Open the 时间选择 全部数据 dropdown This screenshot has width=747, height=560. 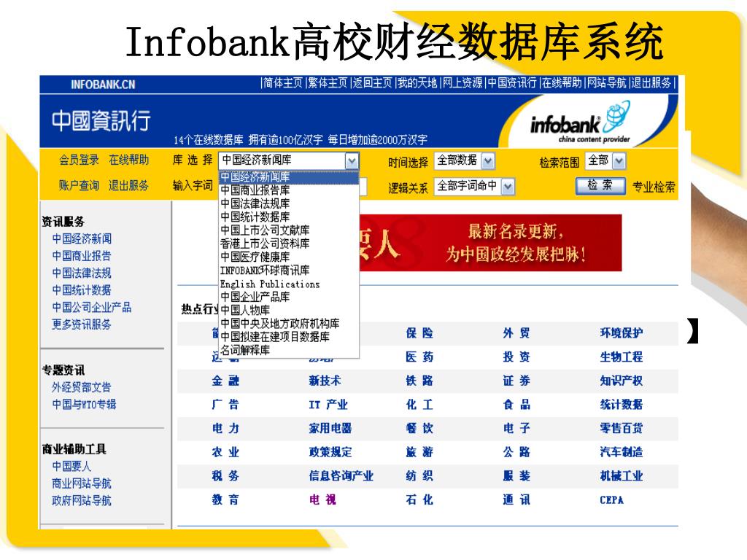coord(488,161)
